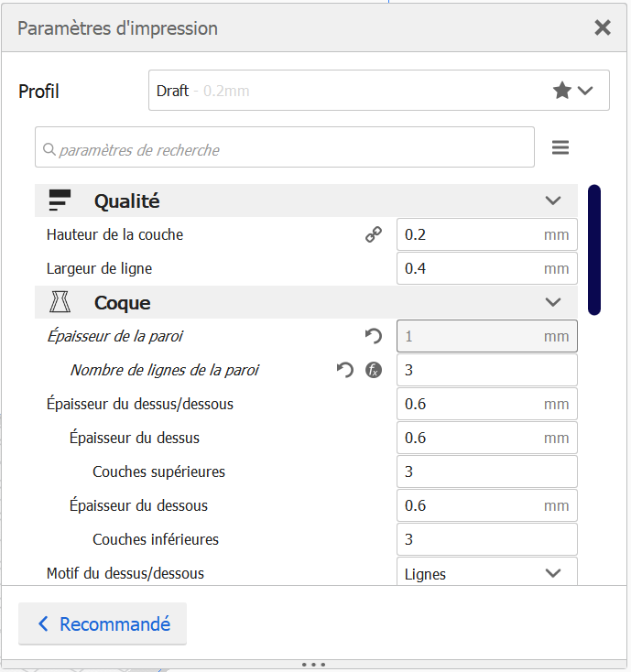Collapse the Qualité section
The height and width of the screenshot is (672, 631).
coord(553,201)
